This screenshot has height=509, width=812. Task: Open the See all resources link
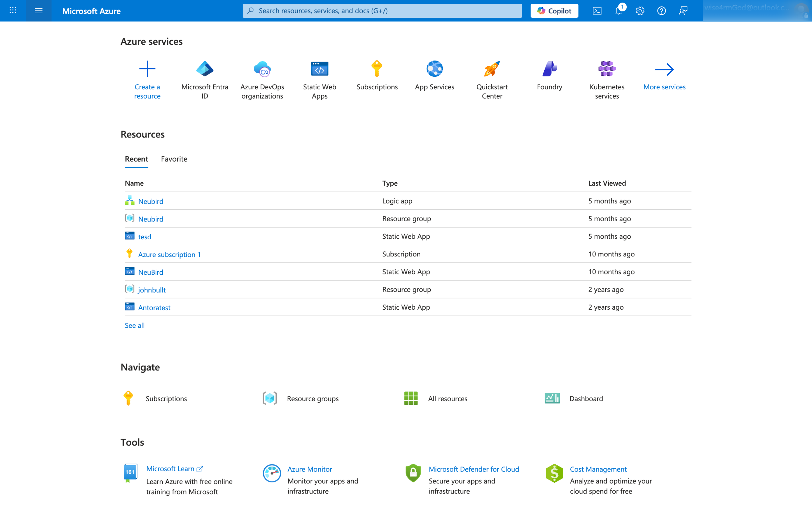click(x=134, y=325)
